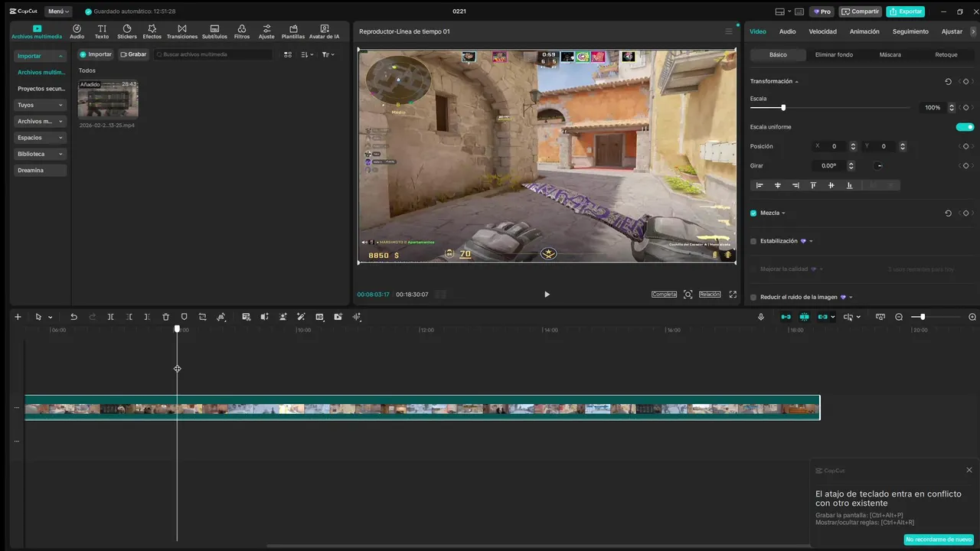Toggle the auto-snap timeline button
Viewport: 980px width, 551px height.
804,317
